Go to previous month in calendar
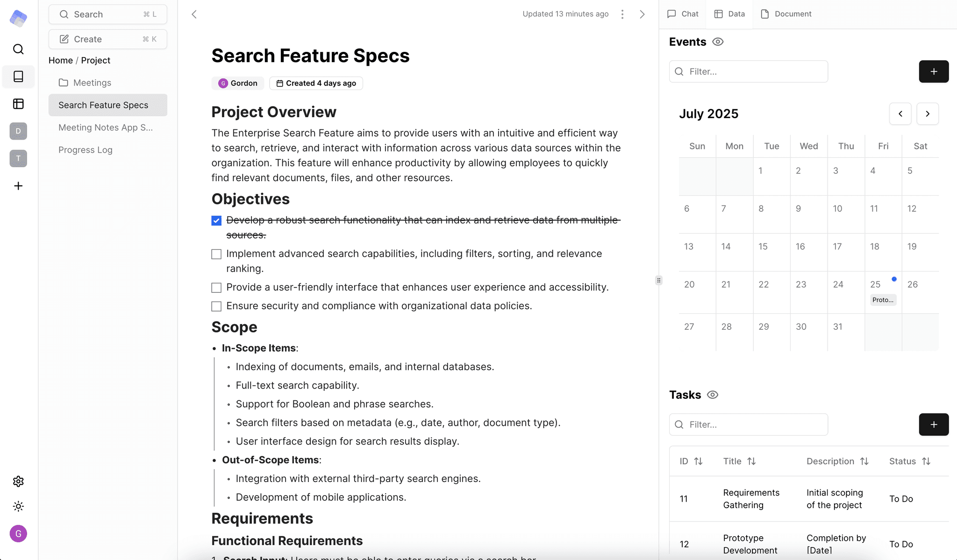The width and height of the screenshot is (957, 560). [900, 113]
